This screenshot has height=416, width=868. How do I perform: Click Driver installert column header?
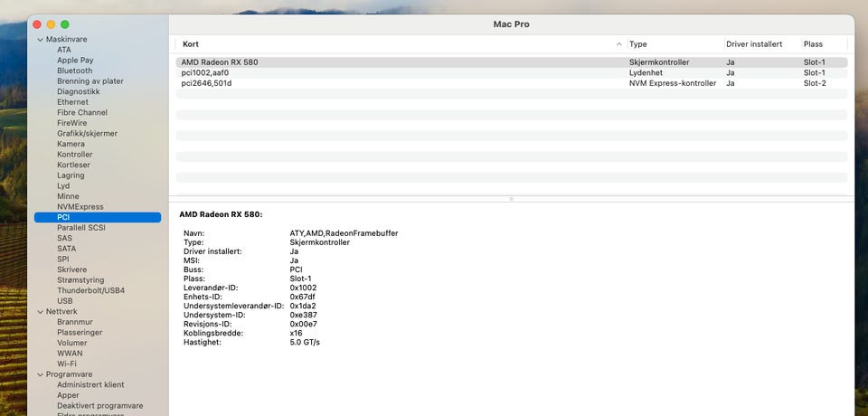point(759,44)
